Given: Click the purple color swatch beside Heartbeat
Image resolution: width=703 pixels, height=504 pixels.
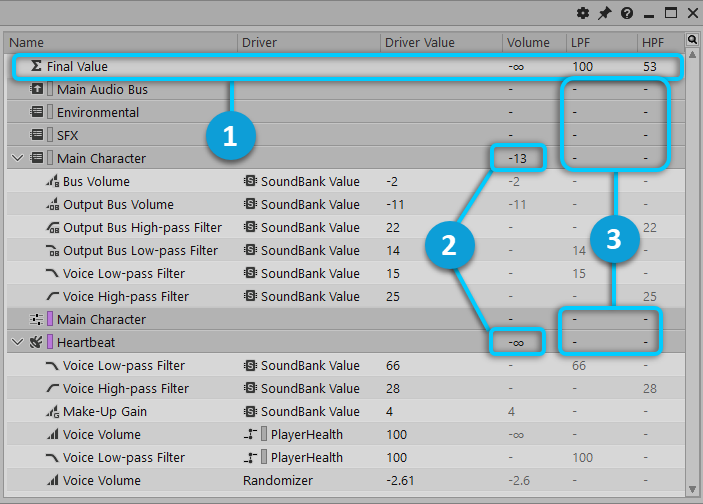Looking at the screenshot, I should [x=50, y=343].
